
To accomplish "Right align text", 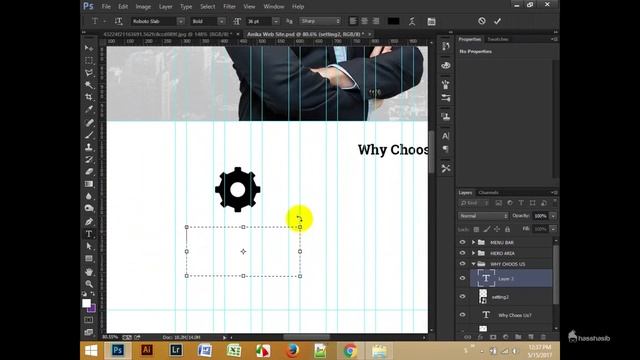I will (376, 21).
